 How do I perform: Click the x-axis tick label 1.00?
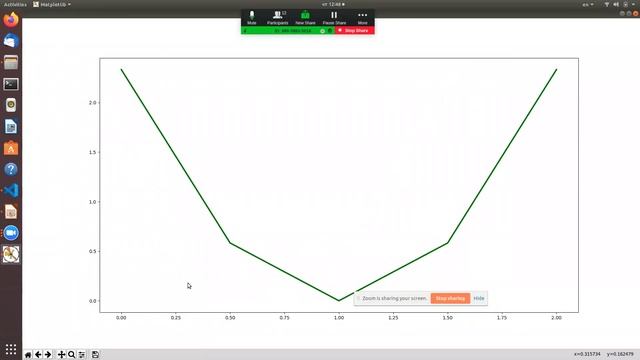pyautogui.click(x=339, y=318)
